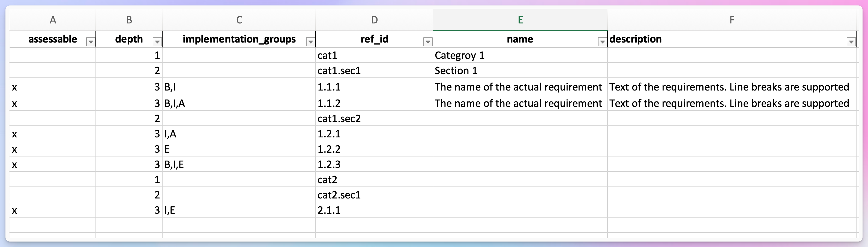Open the depth column filter dropdown

pos(157,41)
